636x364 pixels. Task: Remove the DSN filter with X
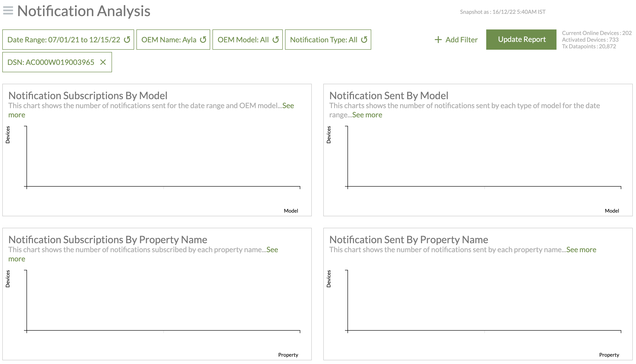coord(103,62)
